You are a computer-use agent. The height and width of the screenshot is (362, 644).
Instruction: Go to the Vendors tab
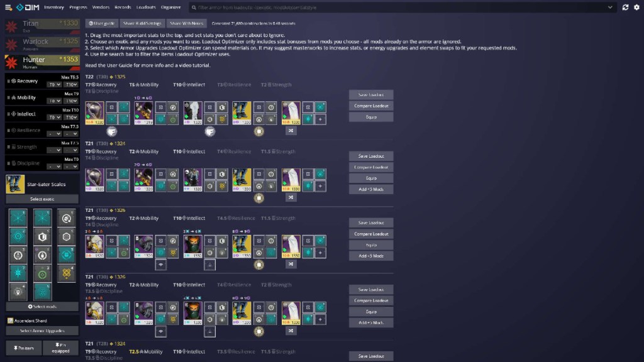101,8
